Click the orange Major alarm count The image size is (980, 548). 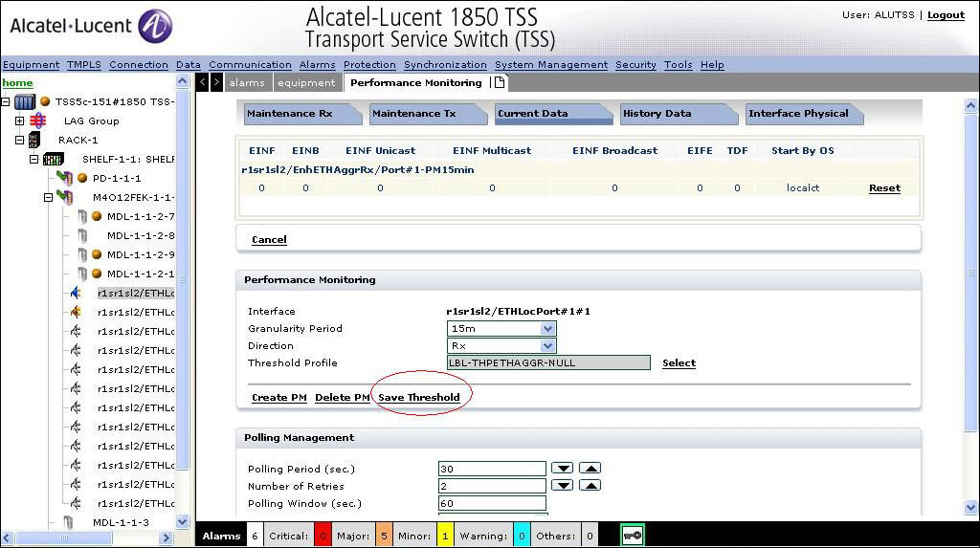click(384, 536)
